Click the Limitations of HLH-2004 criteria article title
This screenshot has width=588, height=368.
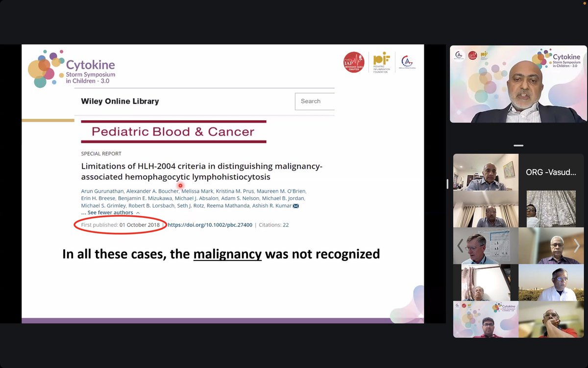[202, 172]
